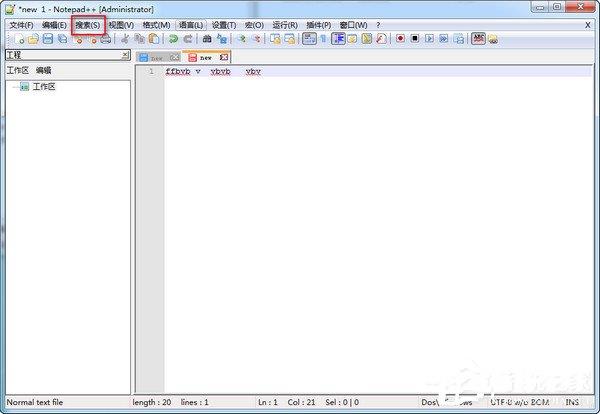The height and width of the screenshot is (414, 600).
Task: Click "length : 20" in status bar
Action: [152, 402]
